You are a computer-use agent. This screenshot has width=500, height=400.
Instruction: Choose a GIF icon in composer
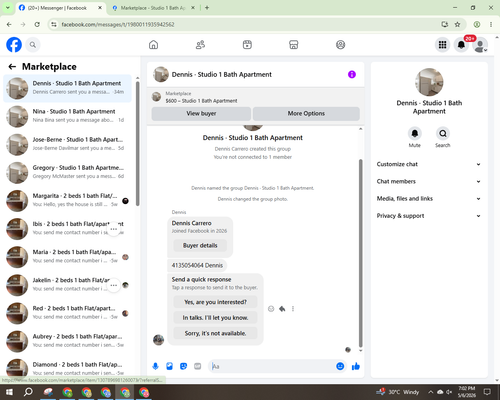coord(198,366)
